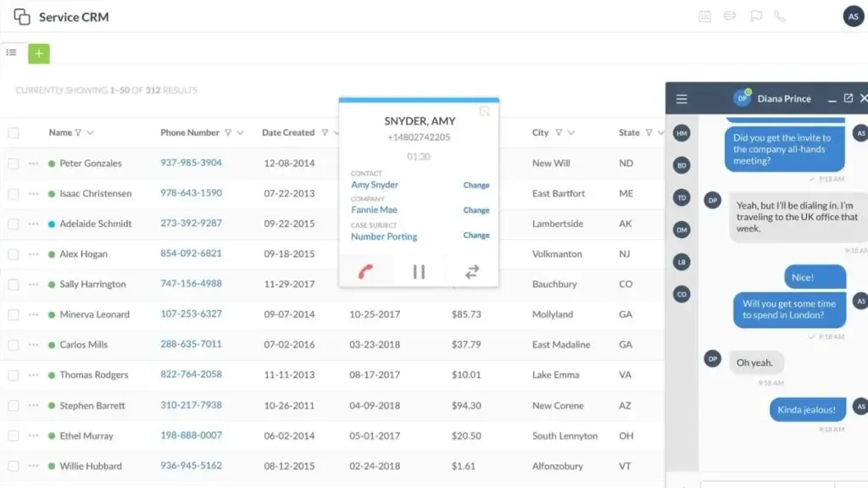Open the Diana Prince chat hamburger menu
Image resolution: width=868 pixels, height=488 pixels.
681,98
